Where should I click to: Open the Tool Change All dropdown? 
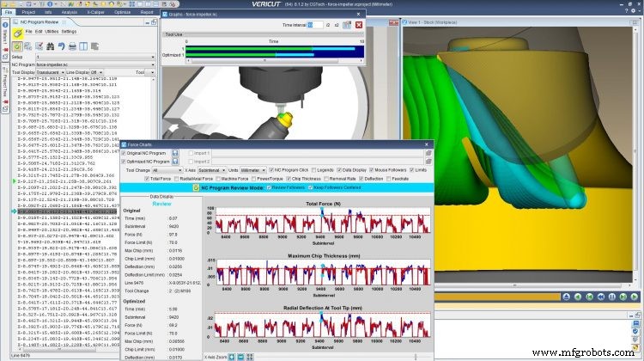tap(167, 170)
